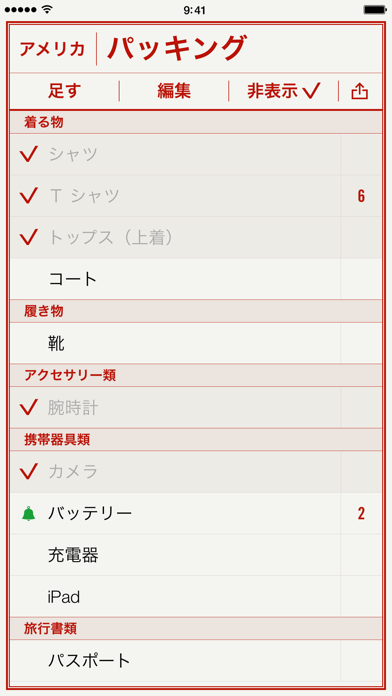The height and width of the screenshot is (696, 392).
Task: Tap the share icon in the toolbar
Action: click(360, 91)
